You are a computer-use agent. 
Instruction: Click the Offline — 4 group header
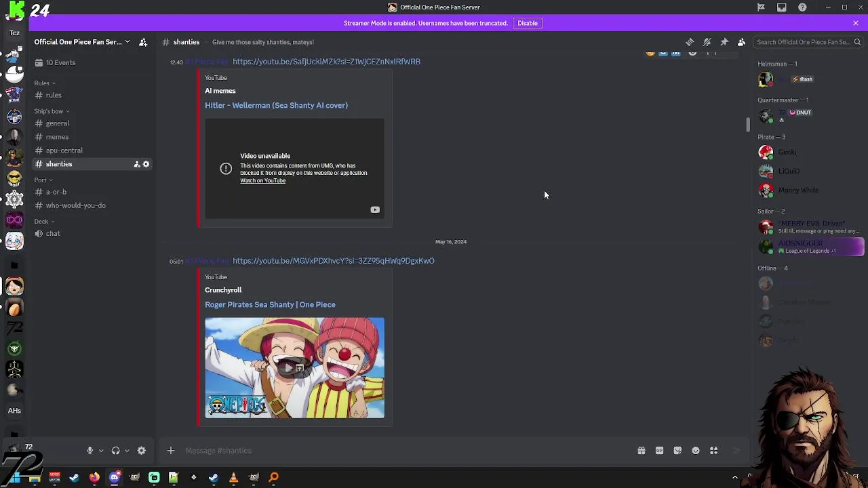point(772,268)
